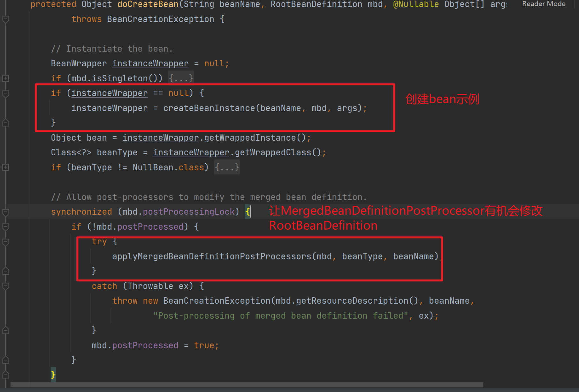The image size is (579, 392).
Task: Click the Throwable type in catch clause
Action: 150,286
